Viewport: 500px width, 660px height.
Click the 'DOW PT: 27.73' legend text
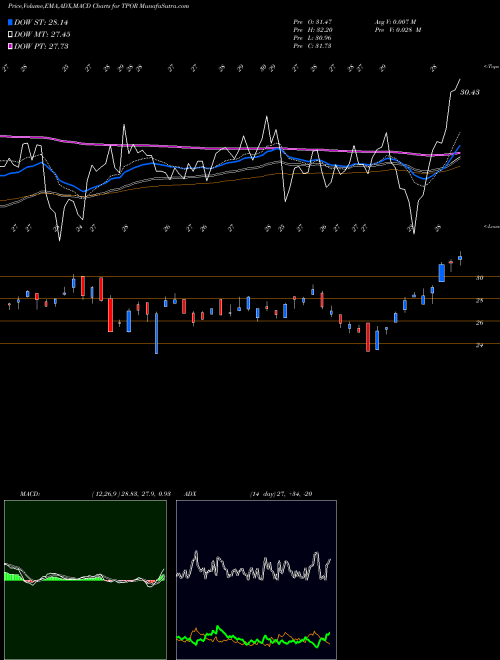41,46
